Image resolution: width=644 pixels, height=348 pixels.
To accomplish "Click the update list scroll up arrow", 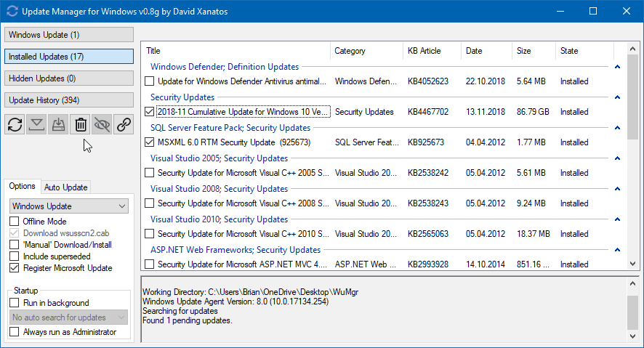I will point(633,49).
